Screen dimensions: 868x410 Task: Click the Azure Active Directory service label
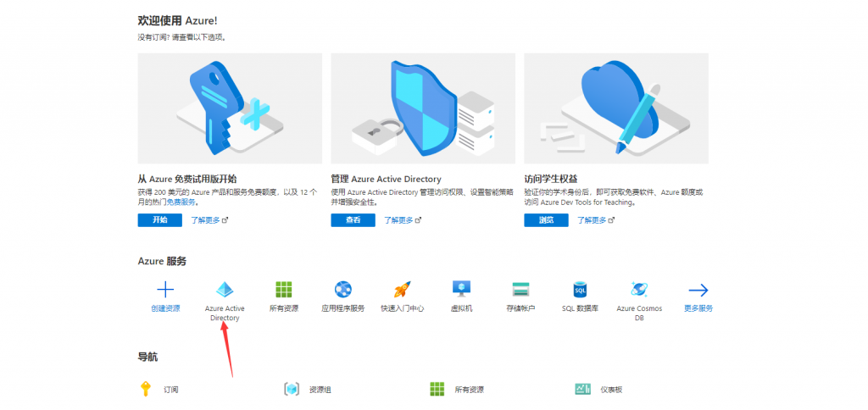pos(225,313)
